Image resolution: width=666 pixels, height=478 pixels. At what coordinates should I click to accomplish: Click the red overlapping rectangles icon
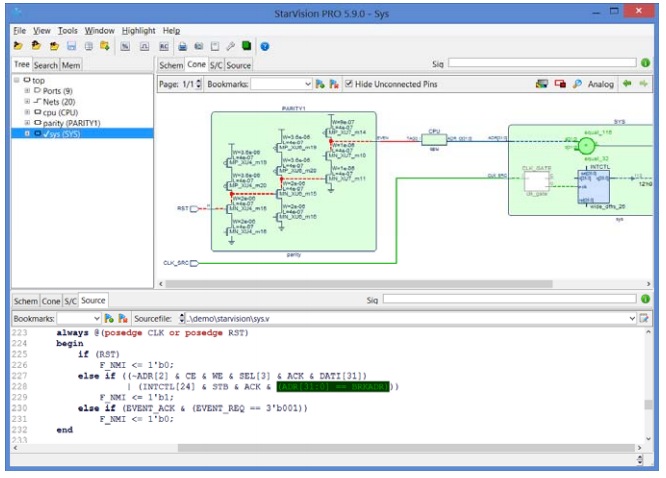[560, 84]
